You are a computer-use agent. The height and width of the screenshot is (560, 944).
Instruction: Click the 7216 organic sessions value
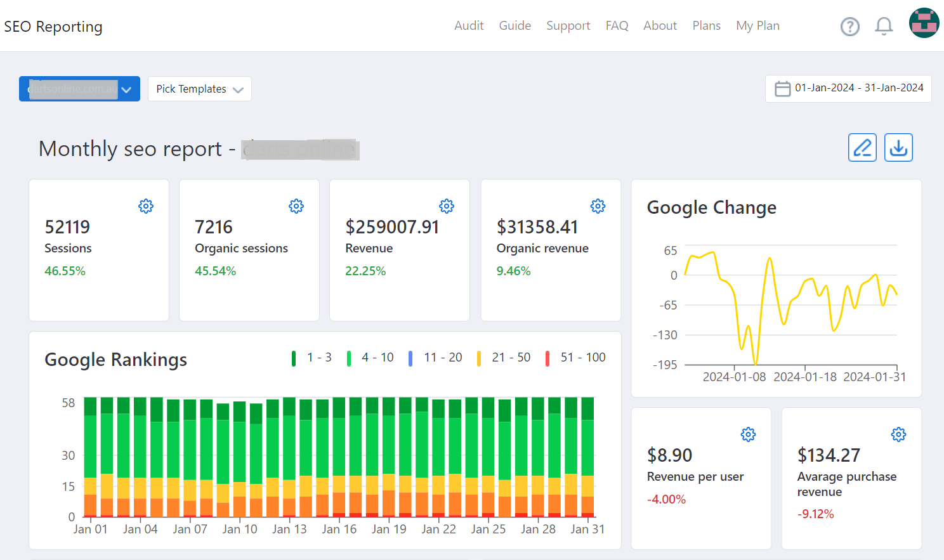[x=214, y=226]
